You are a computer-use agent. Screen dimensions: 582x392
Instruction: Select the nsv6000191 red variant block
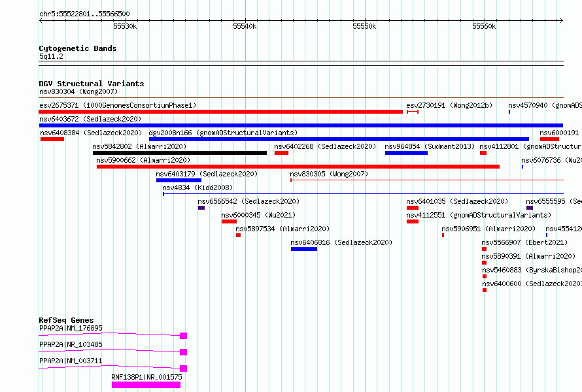(550, 139)
